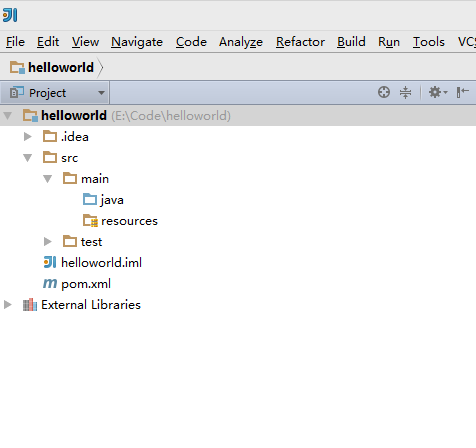Click the blue java source folder icon

90,199
